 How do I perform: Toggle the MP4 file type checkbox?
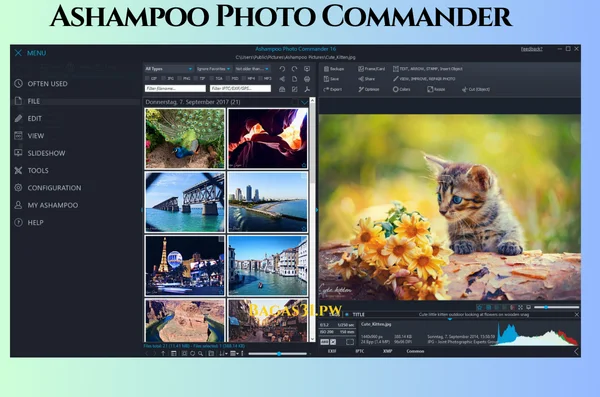point(244,78)
